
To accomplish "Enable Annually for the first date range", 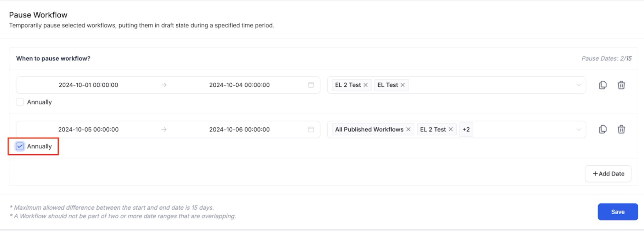I will (x=20, y=102).
